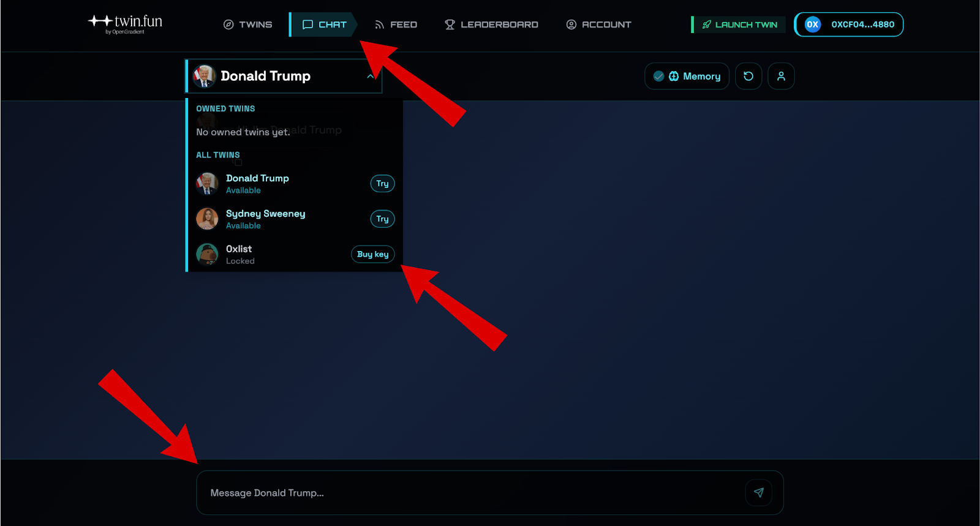This screenshot has height=526, width=980.
Task: Click the All Twins heading
Action: pos(218,155)
